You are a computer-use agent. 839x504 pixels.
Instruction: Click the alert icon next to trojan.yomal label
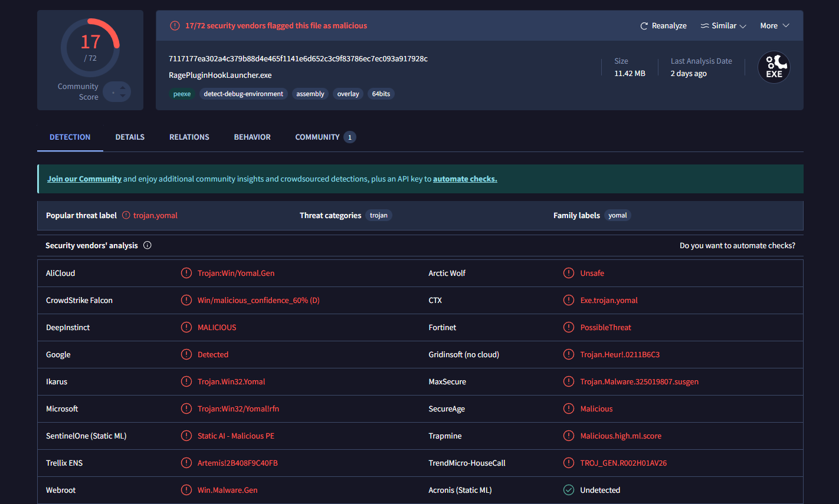click(126, 215)
